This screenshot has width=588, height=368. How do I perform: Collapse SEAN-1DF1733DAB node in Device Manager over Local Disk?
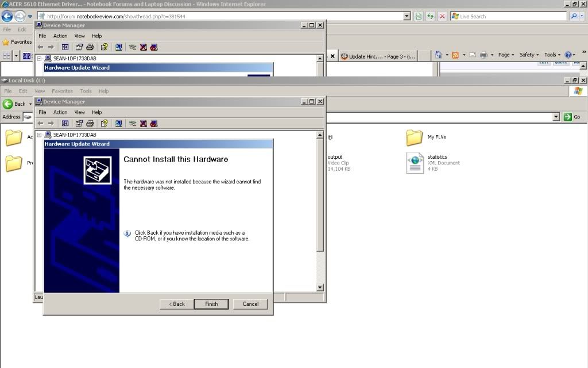[x=39, y=135]
